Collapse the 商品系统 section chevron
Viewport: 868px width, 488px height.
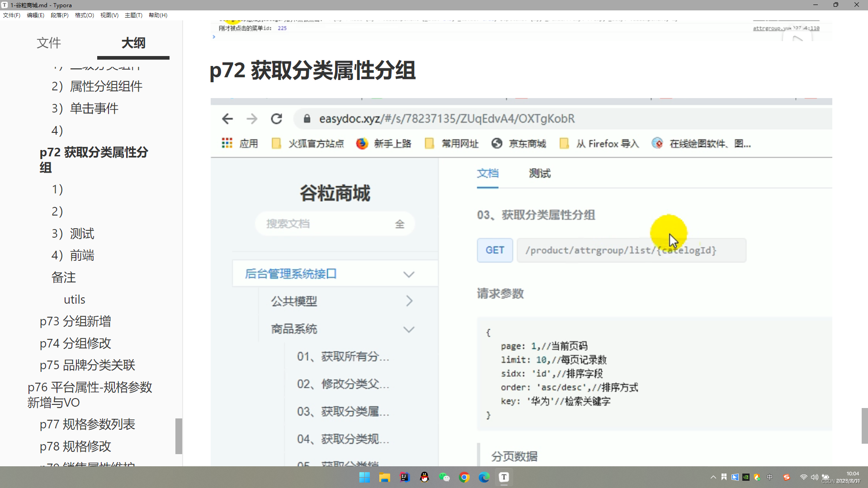409,329
